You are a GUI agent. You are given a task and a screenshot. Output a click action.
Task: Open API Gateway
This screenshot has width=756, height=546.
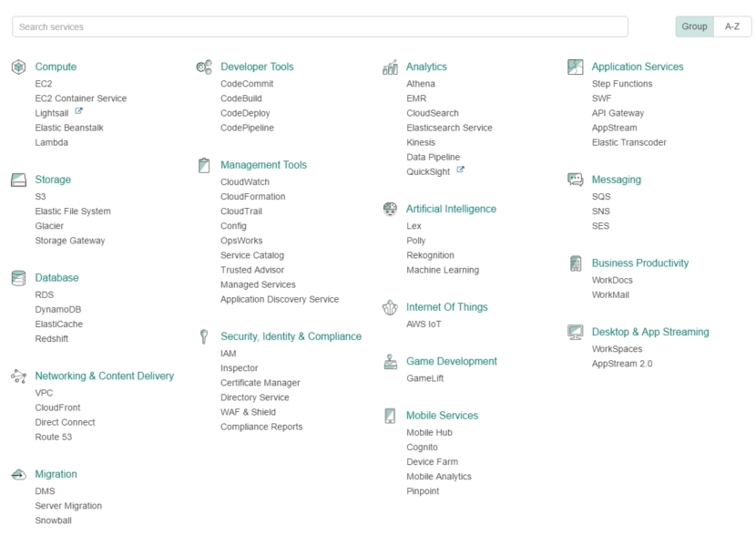click(618, 113)
